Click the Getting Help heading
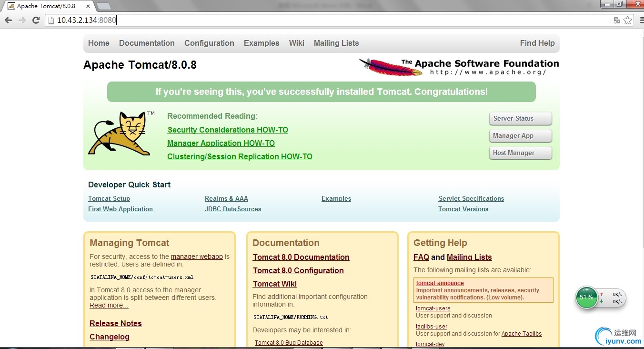644x349 pixels. pyautogui.click(x=440, y=243)
